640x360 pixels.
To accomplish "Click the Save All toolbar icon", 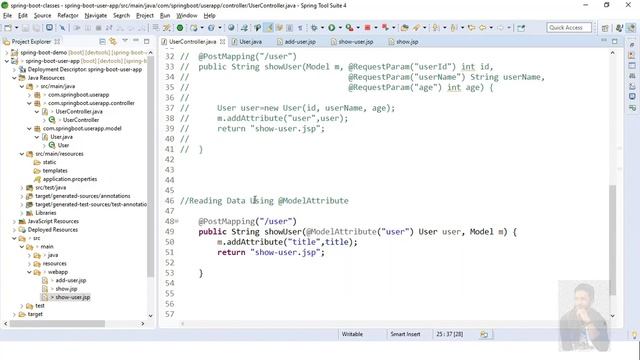I will pos(36,28).
